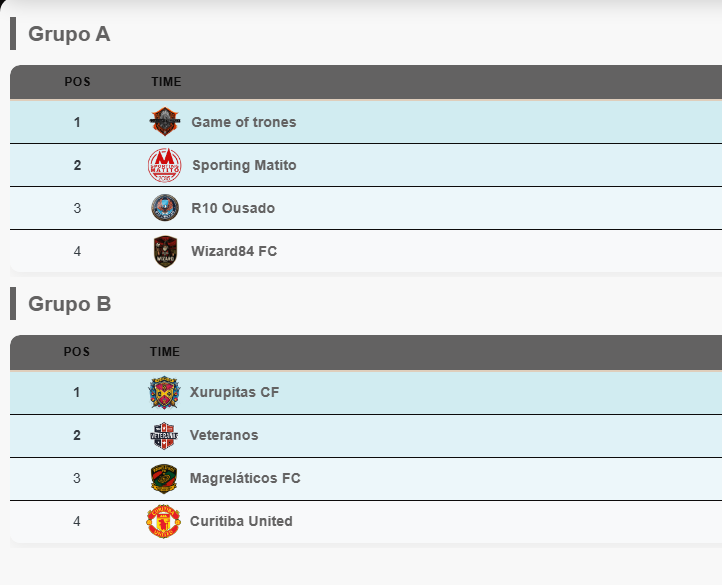
Task: Click the Xurupitas CF team crest
Action: coord(164,392)
